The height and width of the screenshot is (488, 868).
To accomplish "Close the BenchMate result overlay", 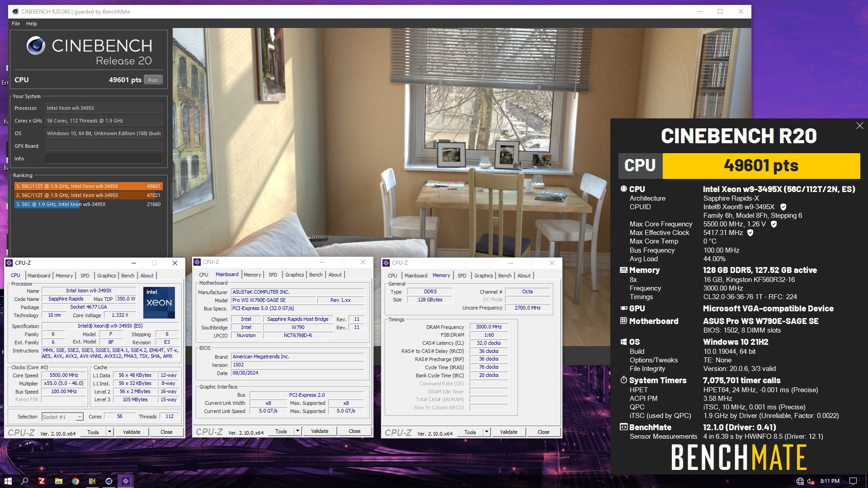I will (859, 126).
